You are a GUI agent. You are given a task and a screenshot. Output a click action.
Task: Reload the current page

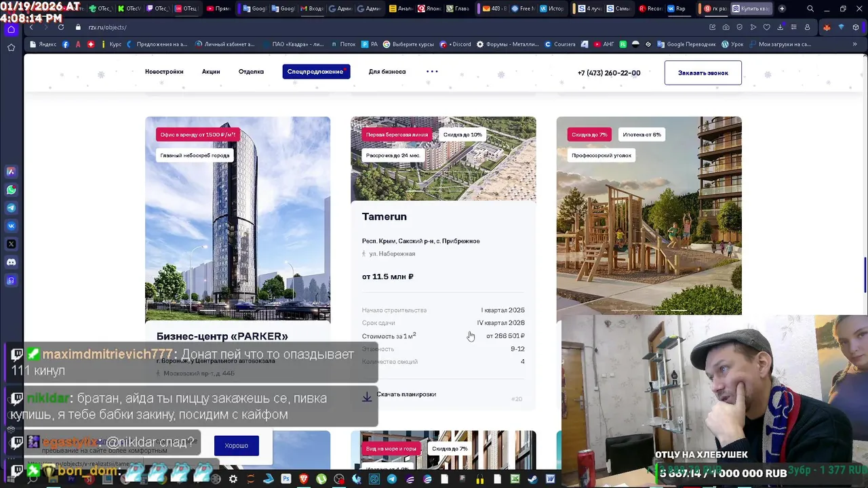61,27
